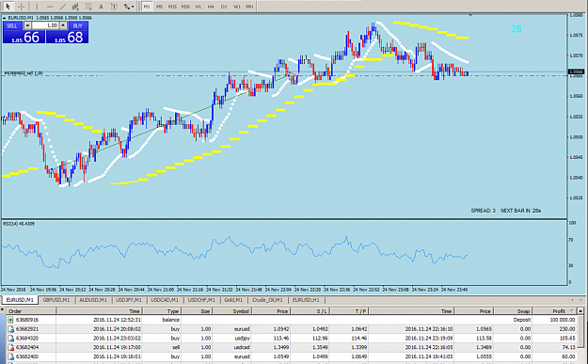Open the USDJPY,M1 chart tab
The width and height of the screenshot is (588, 364).
click(x=129, y=300)
